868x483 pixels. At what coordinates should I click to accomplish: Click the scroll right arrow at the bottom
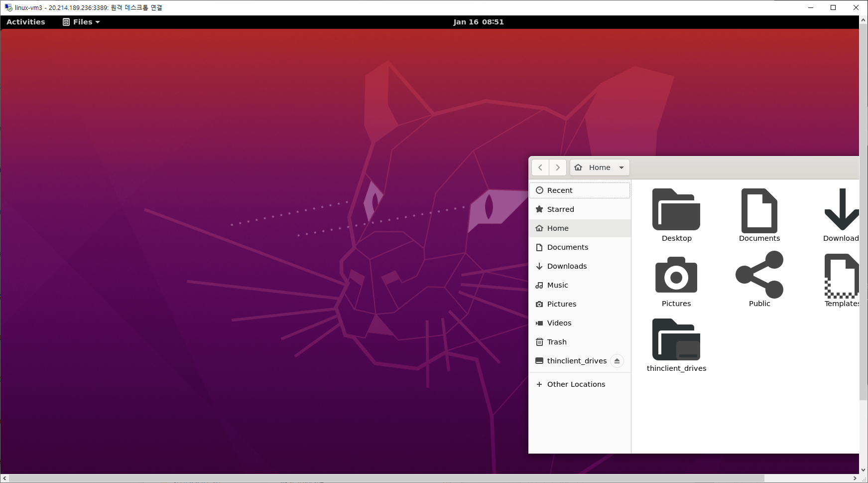(855, 479)
